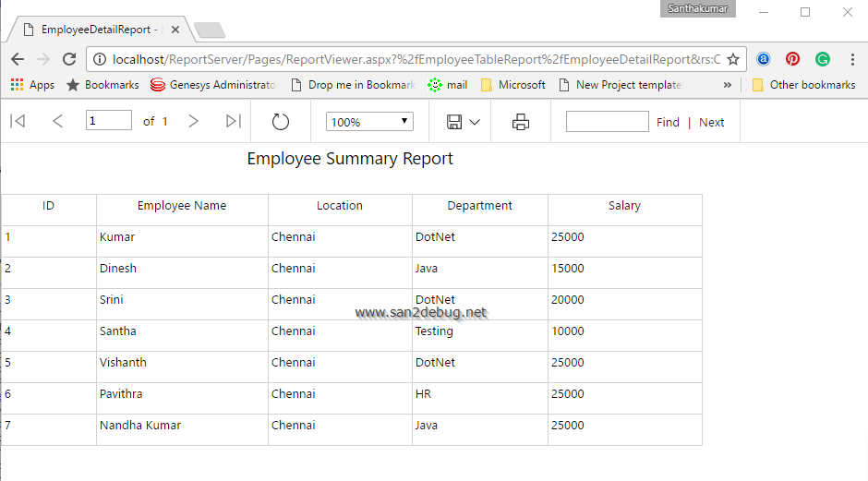This screenshot has width=868, height=481.
Task: Open a new browser tab
Action: click(210, 30)
